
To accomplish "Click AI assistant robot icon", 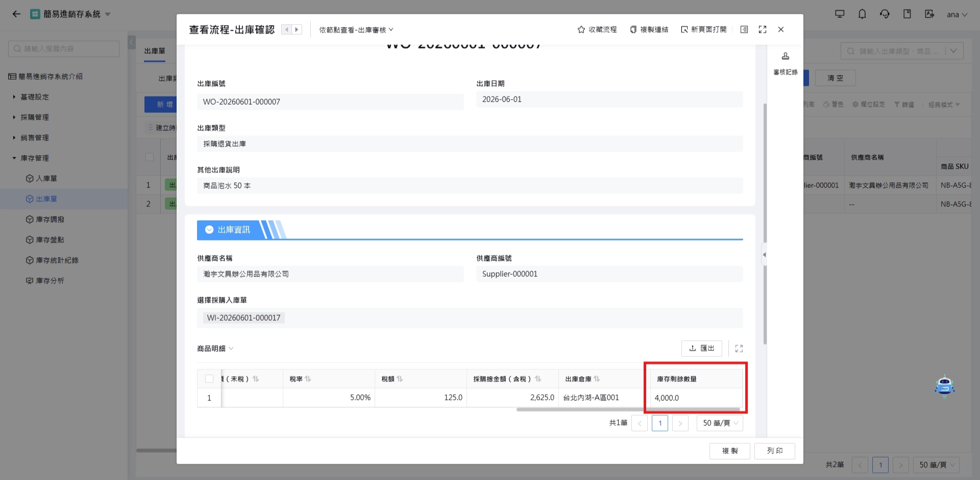I will 944,386.
